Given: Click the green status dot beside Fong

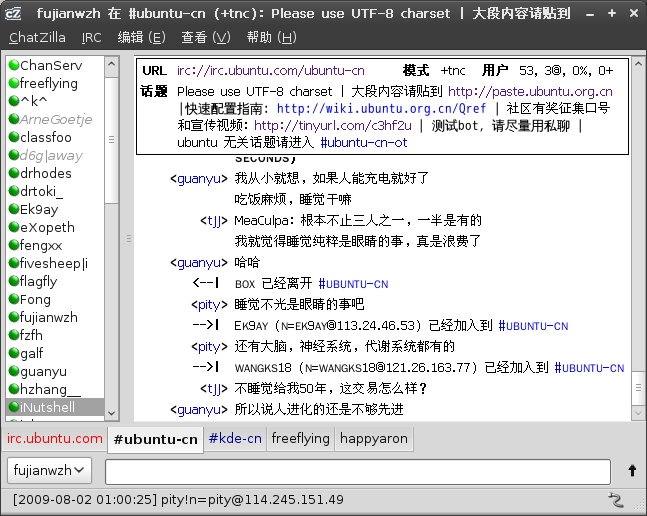Looking at the screenshot, I should coord(14,299).
